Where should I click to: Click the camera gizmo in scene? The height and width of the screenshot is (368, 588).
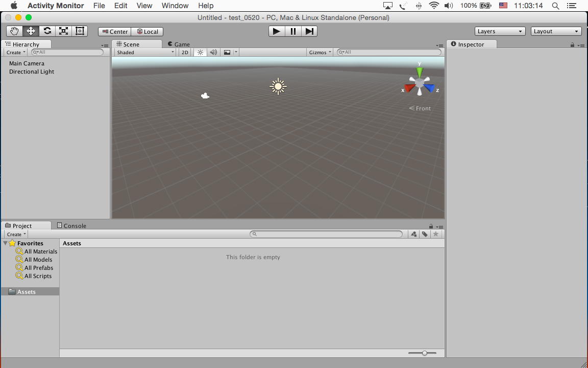tap(205, 96)
